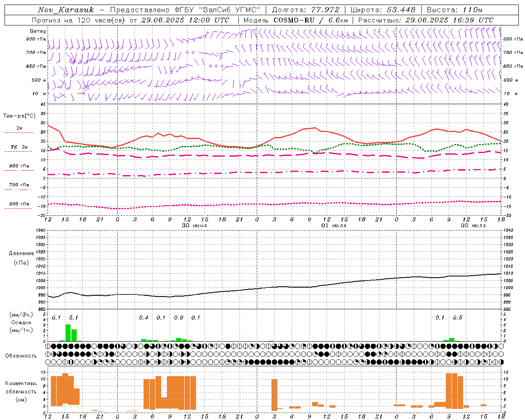Click the "Тем-ра(°C)" temperature label
The image size is (525, 420).
click(x=19, y=116)
